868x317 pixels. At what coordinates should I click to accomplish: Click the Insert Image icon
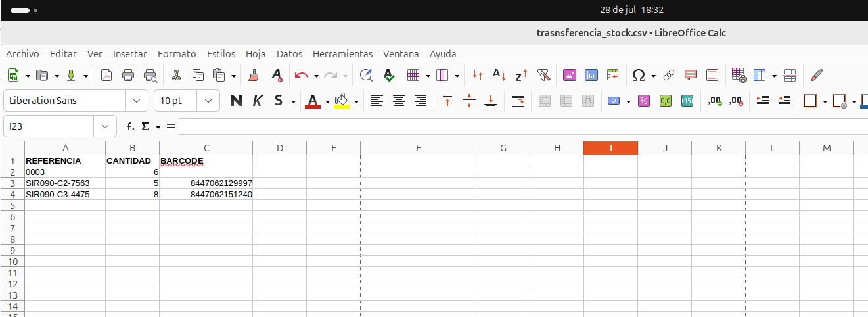pyautogui.click(x=570, y=75)
